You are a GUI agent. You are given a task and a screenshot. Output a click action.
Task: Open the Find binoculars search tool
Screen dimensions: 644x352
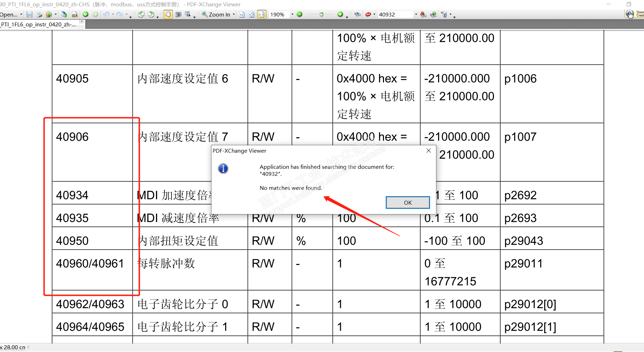click(358, 14)
